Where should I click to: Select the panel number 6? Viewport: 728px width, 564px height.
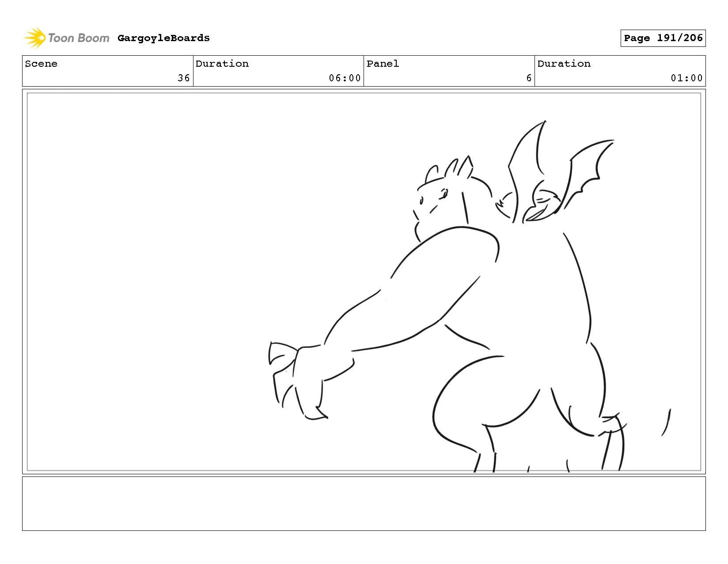(x=529, y=78)
